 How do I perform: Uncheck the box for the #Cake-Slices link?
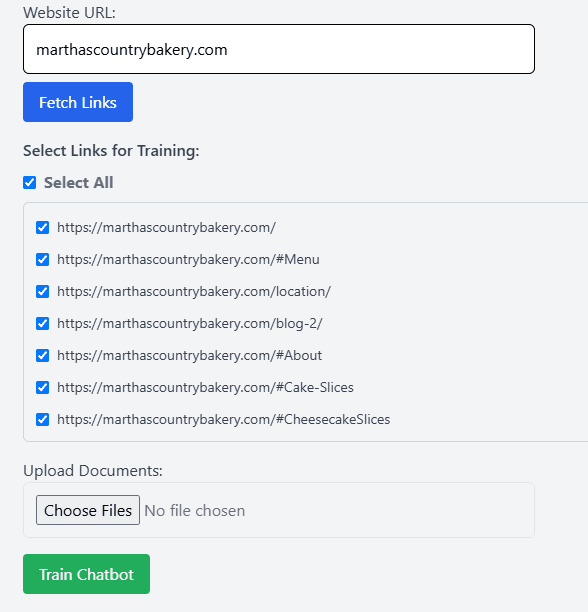(x=43, y=387)
